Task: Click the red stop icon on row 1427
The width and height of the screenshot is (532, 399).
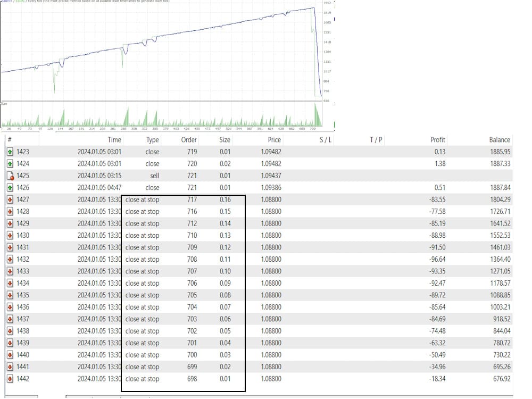Action: (10, 199)
